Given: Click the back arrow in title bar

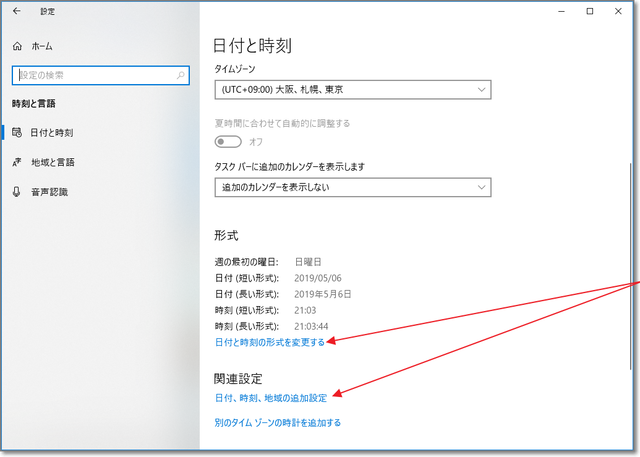Looking at the screenshot, I should [16, 11].
